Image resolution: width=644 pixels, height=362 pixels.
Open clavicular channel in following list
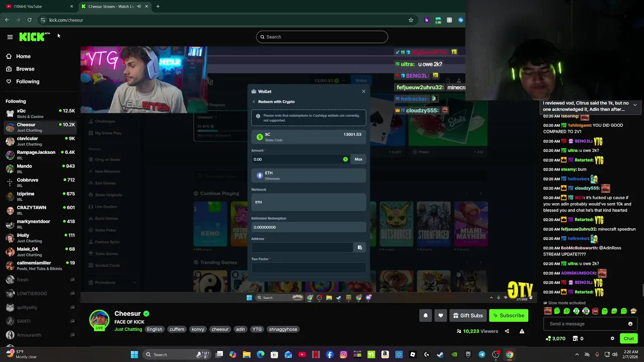pos(39,141)
